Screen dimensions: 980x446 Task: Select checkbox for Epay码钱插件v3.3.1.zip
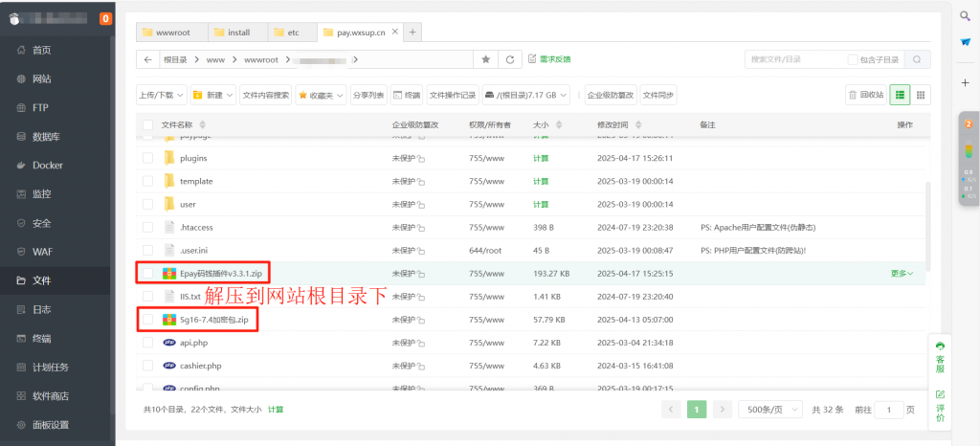147,273
